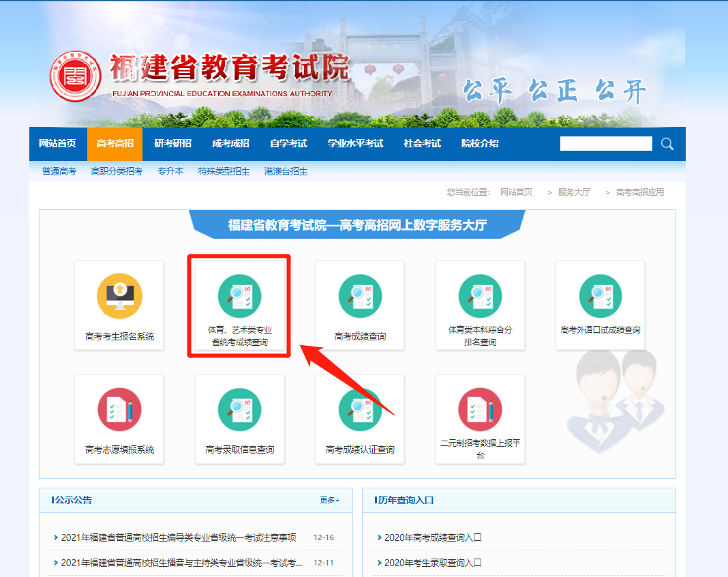Open the 研考研招 navigation item

point(172,143)
